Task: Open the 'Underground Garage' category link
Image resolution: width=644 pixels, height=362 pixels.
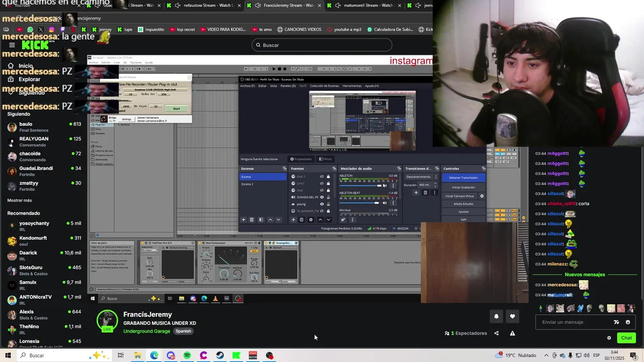Action: pyautogui.click(x=147, y=331)
